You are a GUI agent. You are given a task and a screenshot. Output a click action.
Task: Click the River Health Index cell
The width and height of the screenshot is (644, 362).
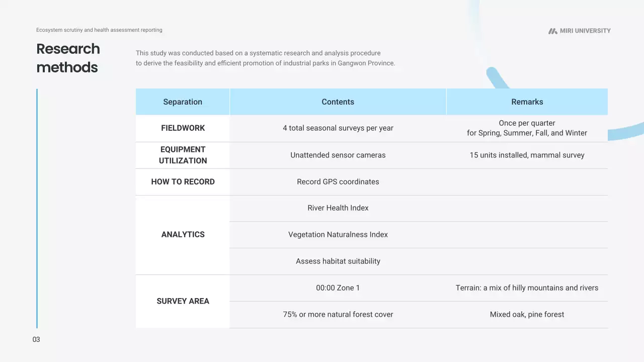[x=338, y=208]
